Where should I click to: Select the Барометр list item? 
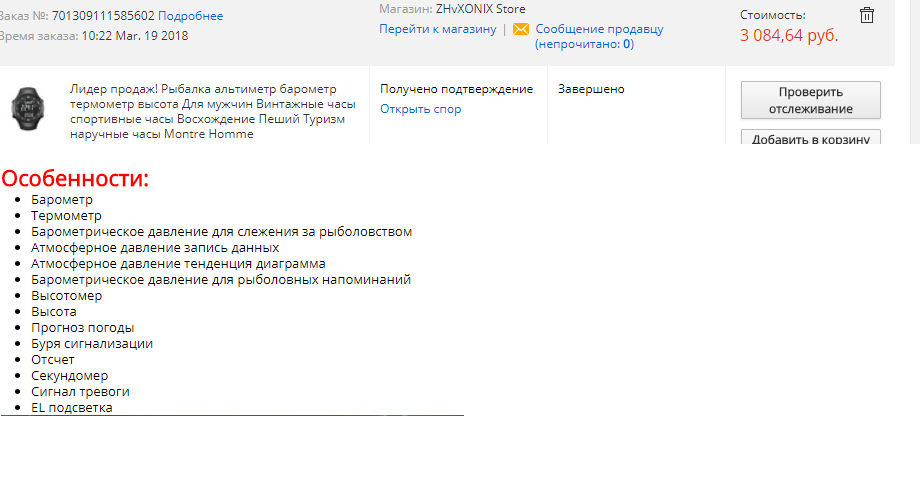pos(62,200)
